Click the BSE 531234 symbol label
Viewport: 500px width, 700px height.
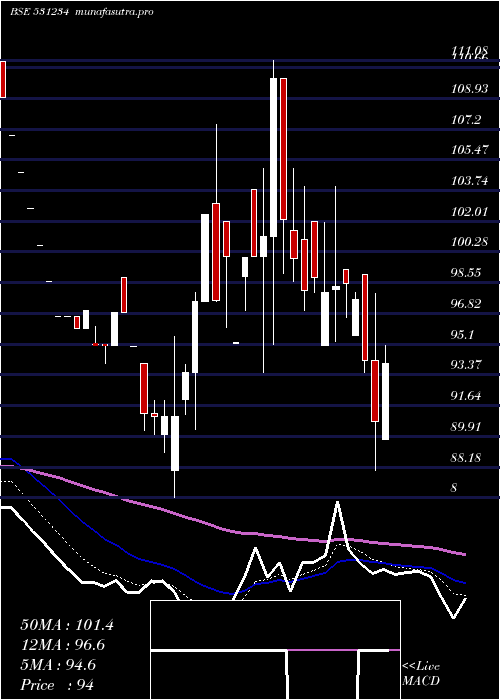pos(39,12)
